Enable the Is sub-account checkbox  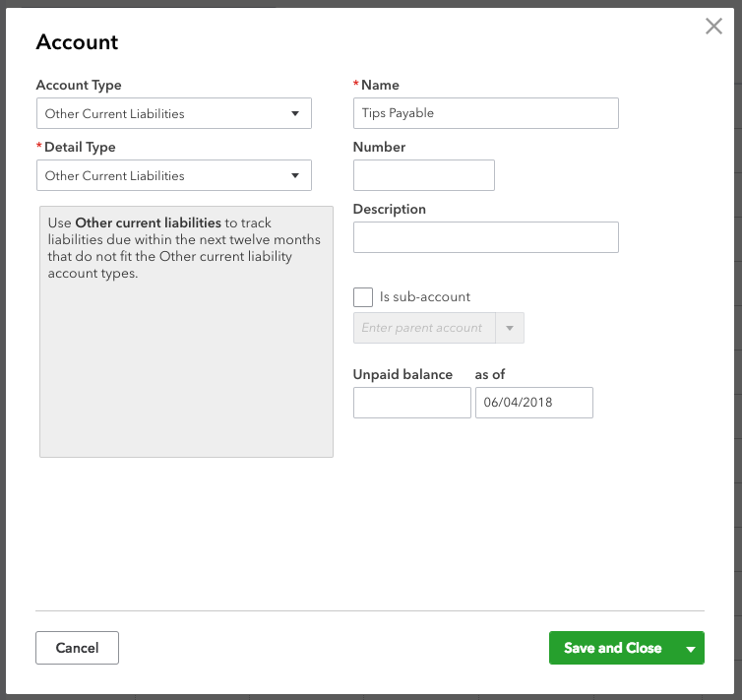click(363, 297)
